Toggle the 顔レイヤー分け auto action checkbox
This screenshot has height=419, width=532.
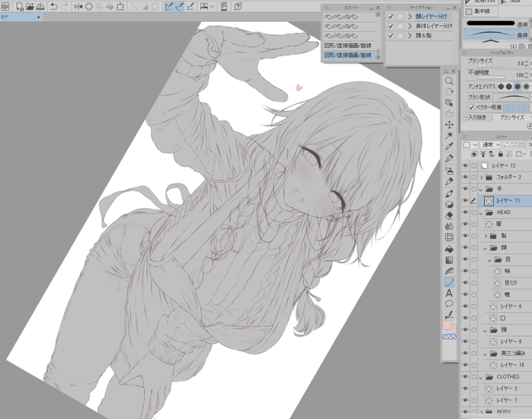click(390, 16)
